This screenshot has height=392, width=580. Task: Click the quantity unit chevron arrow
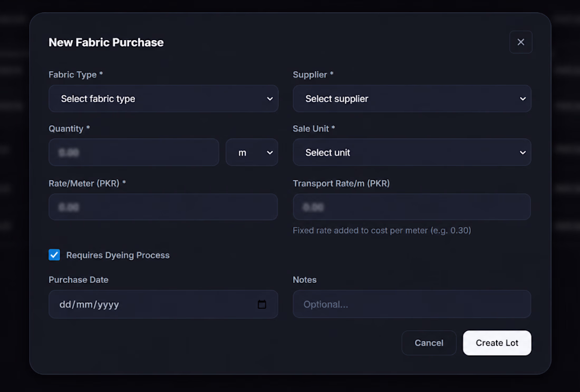pyautogui.click(x=269, y=153)
